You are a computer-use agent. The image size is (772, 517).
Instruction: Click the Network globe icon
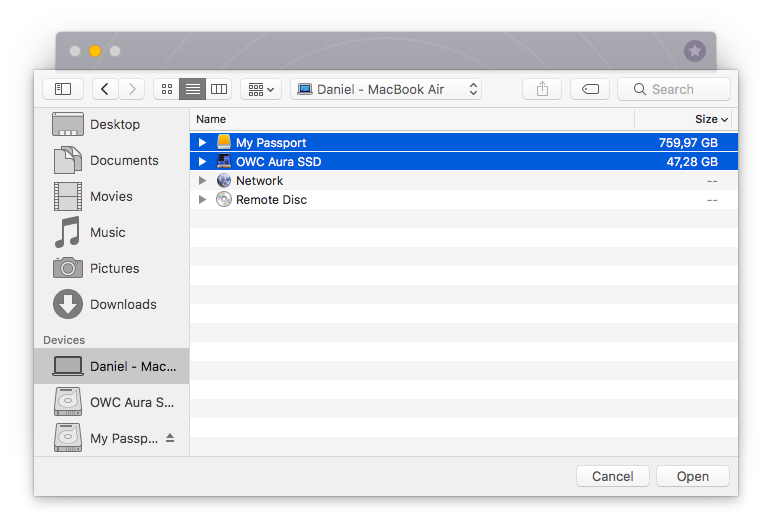pos(224,180)
